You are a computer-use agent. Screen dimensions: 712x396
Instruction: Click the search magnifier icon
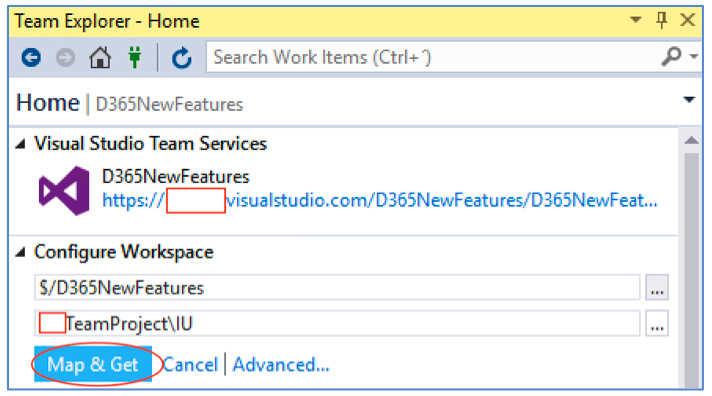pos(671,57)
